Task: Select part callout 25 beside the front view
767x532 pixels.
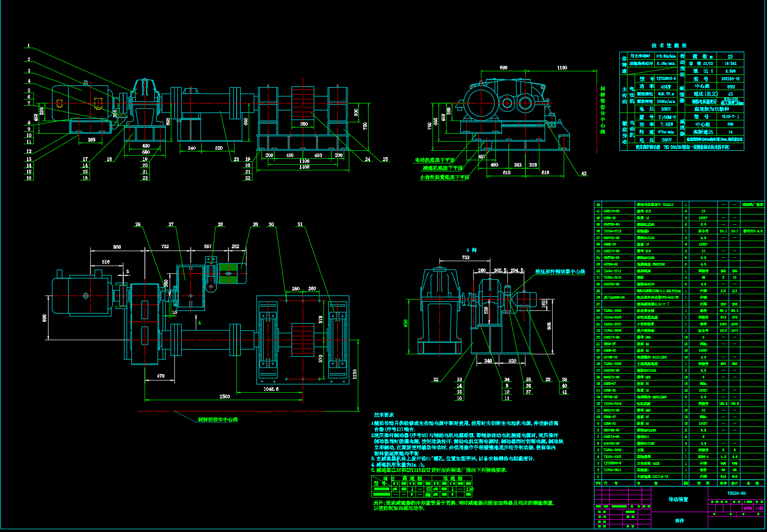Action: point(385,159)
